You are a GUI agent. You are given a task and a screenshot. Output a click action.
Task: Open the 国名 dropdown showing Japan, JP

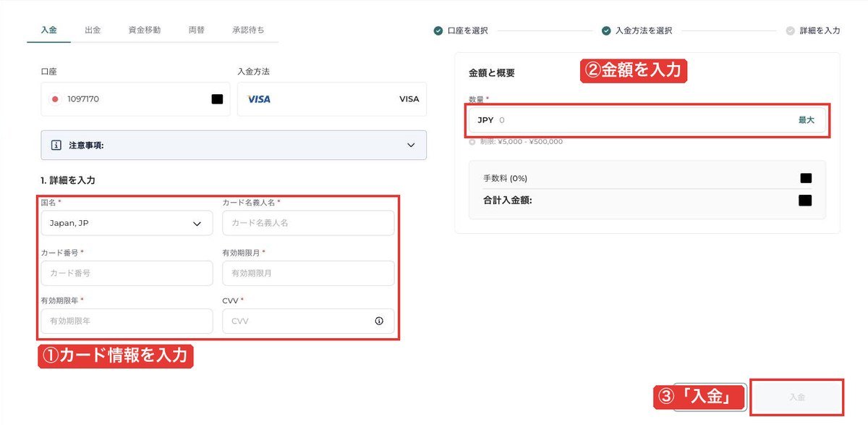pos(127,223)
